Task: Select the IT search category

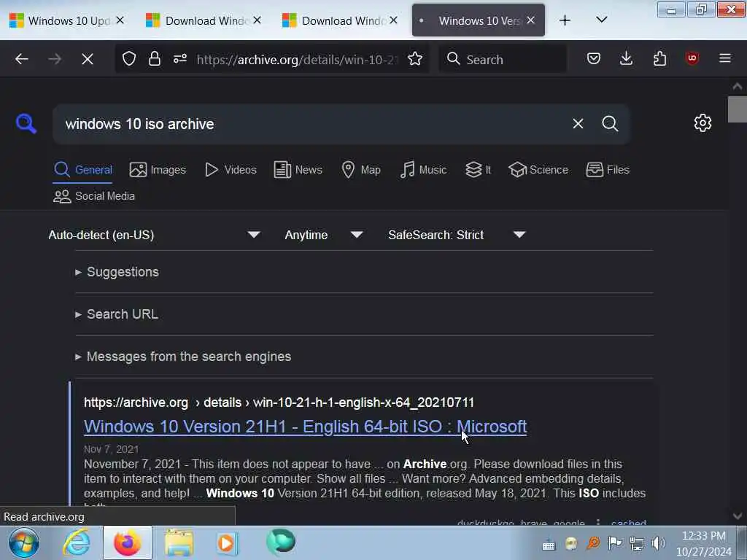Action: tap(478, 170)
